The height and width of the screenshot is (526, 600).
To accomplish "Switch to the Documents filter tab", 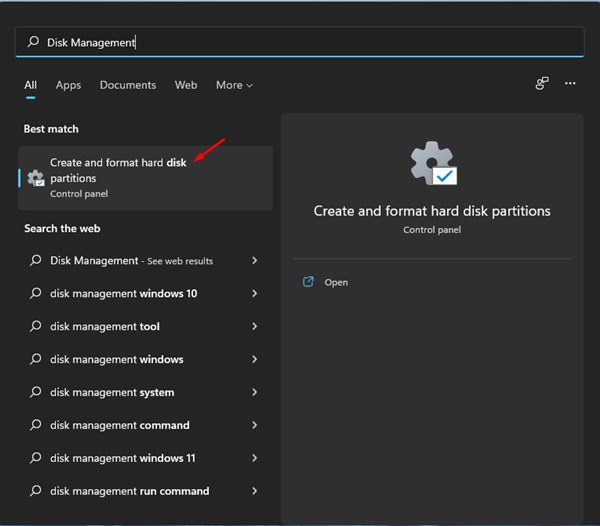I will pyautogui.click(x=128, y=85).
